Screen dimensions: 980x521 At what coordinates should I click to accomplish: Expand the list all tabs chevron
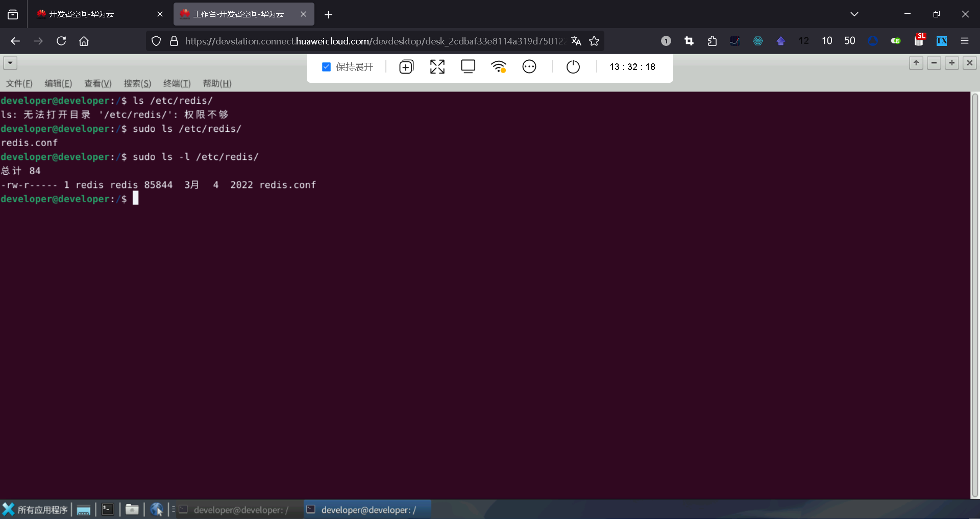854,14
